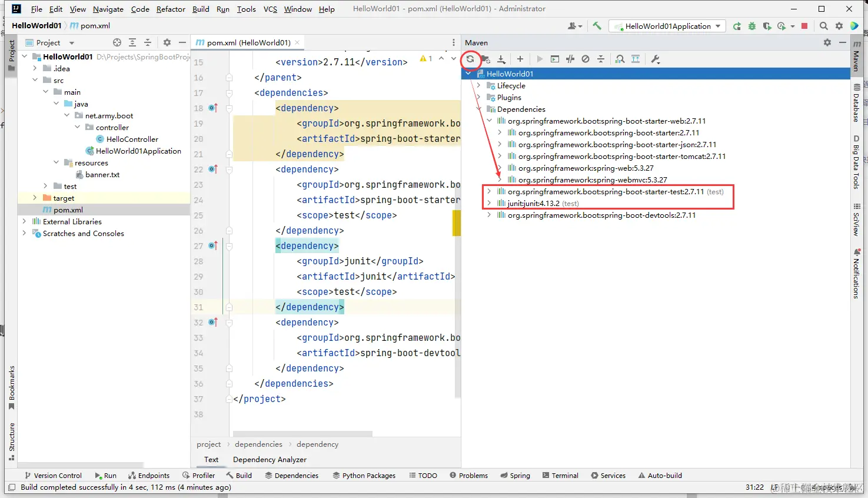Open Structure side panel
The image size is (868, 498).
11,441
